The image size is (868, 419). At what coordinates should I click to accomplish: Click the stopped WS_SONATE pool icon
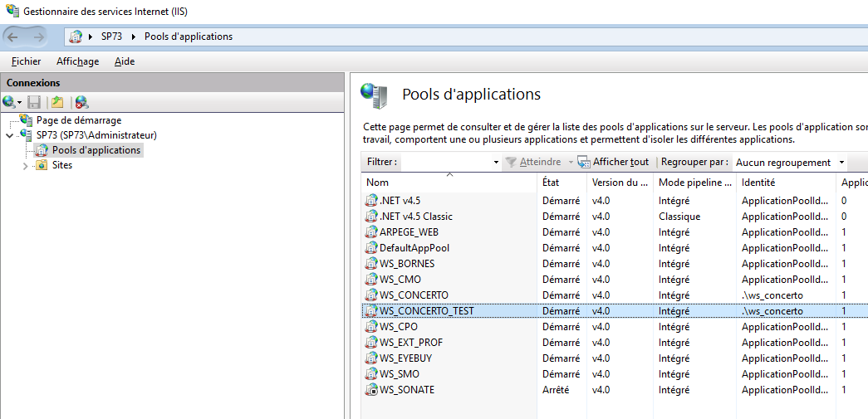point(371,390)
